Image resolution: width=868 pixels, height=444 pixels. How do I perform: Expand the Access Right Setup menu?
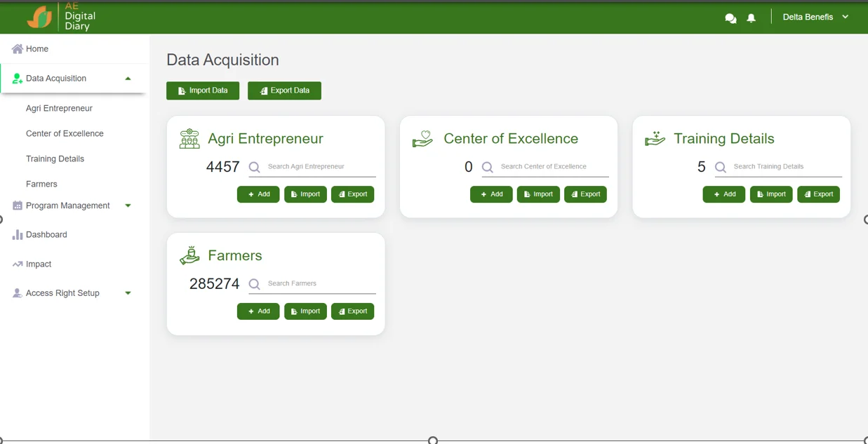click(x=128, y=293)
